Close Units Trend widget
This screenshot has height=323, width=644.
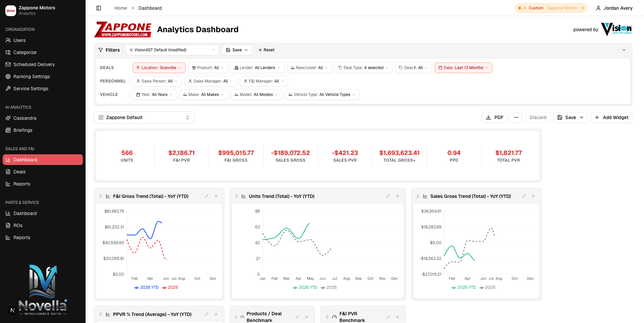pos(397,196)
